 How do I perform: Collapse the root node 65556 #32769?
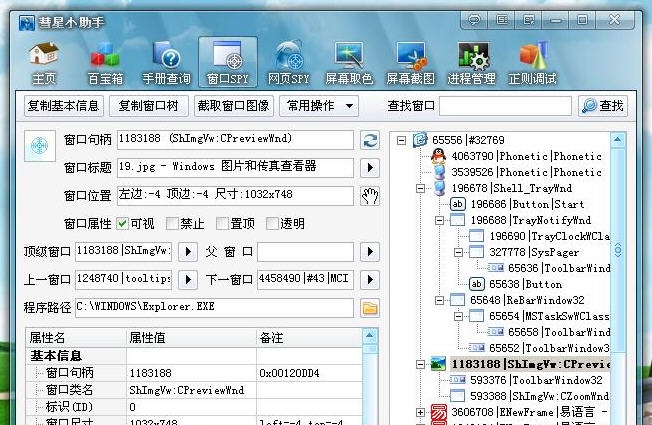[x=401, y=140]
